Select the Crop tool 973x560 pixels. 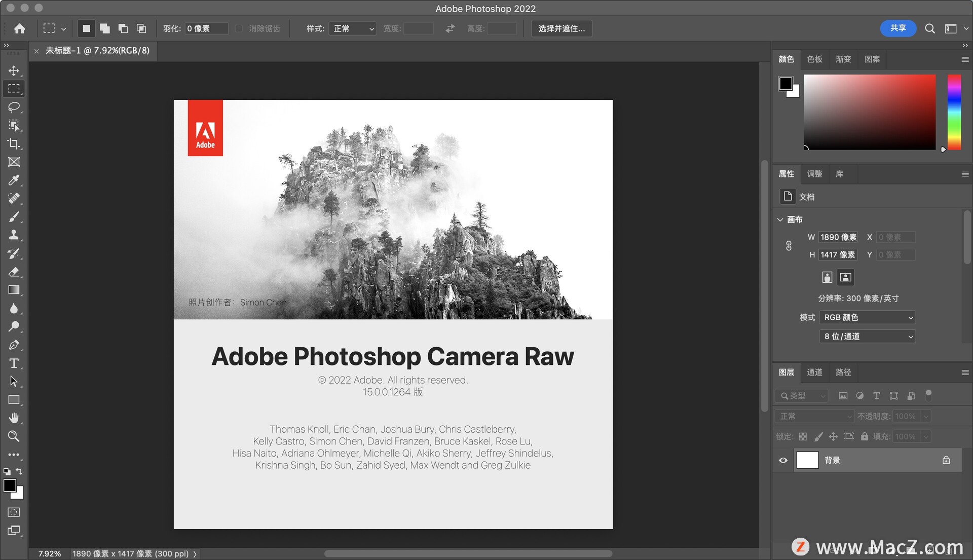[14, 144]
